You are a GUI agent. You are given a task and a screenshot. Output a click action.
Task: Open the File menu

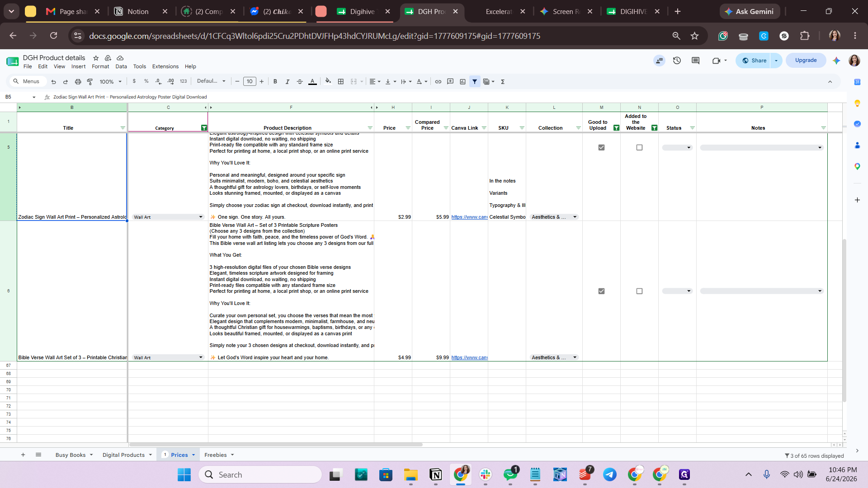28,66
